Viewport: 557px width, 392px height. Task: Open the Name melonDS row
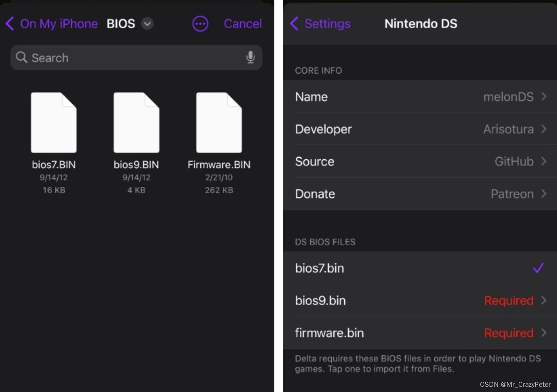(x=420, y=97)
